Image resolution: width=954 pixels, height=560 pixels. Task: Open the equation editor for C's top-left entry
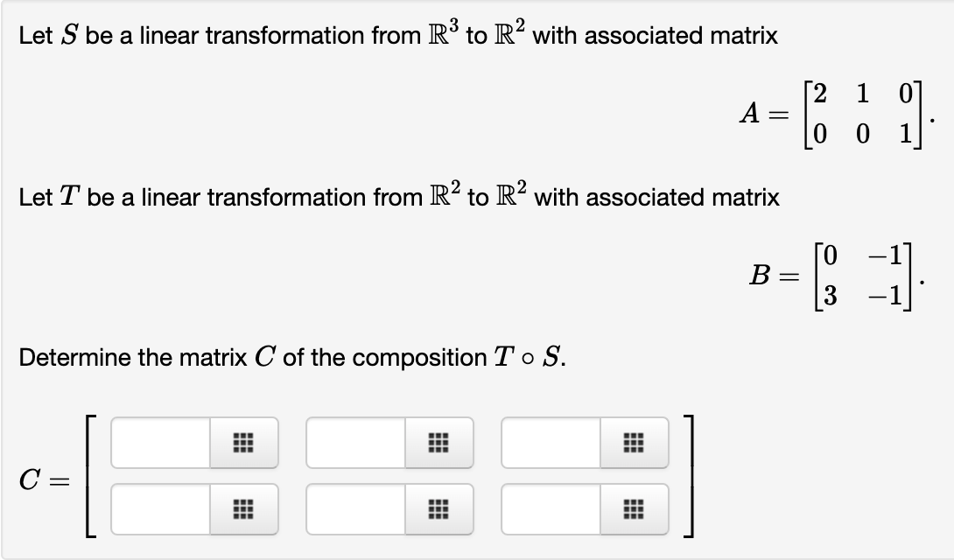tap(242, 443)
